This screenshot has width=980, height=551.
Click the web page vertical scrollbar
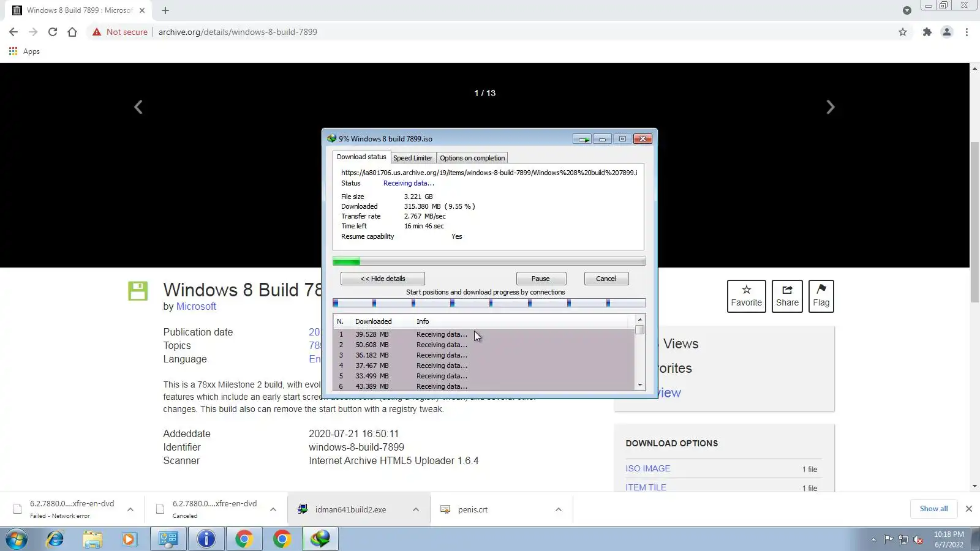974,222
